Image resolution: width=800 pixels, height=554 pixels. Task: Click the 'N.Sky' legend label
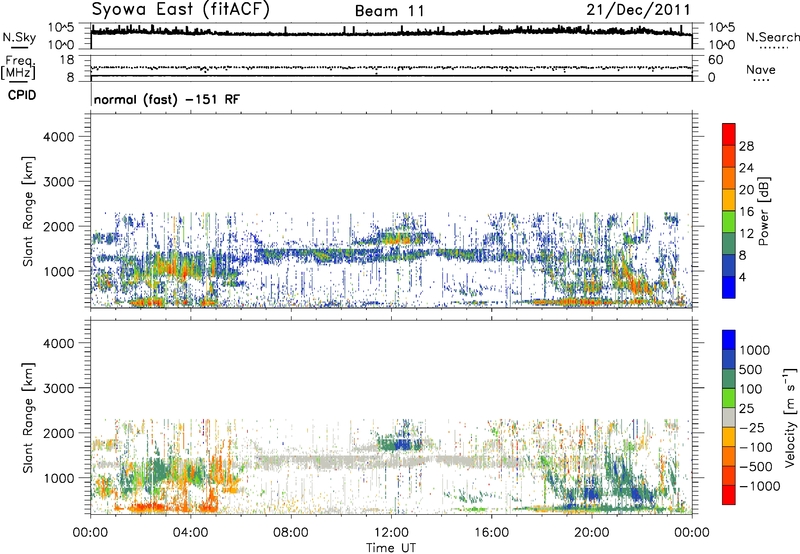[19, 37]
